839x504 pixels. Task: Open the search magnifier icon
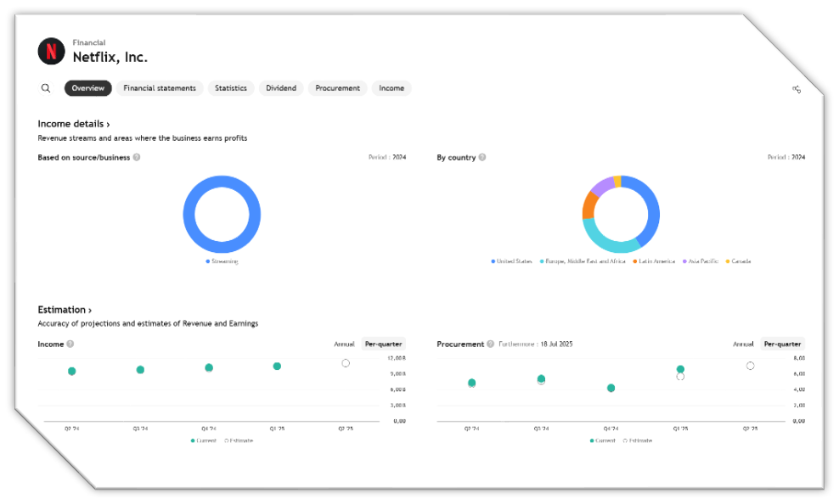point(46,88)
